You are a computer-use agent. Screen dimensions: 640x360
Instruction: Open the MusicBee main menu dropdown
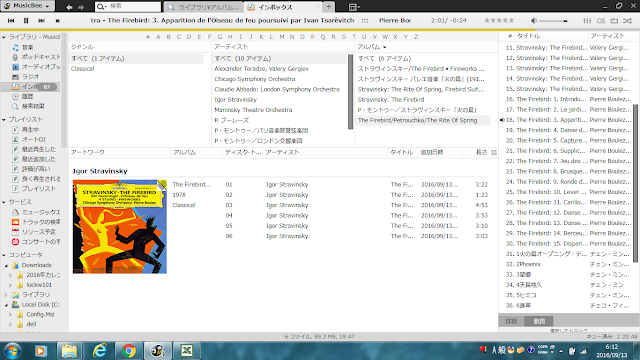tap(27, 6)
